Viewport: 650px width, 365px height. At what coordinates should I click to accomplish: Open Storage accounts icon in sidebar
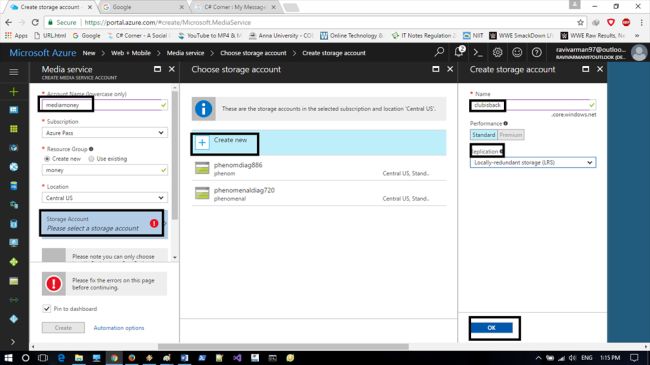pyautogui.click(x=14, y=281)
